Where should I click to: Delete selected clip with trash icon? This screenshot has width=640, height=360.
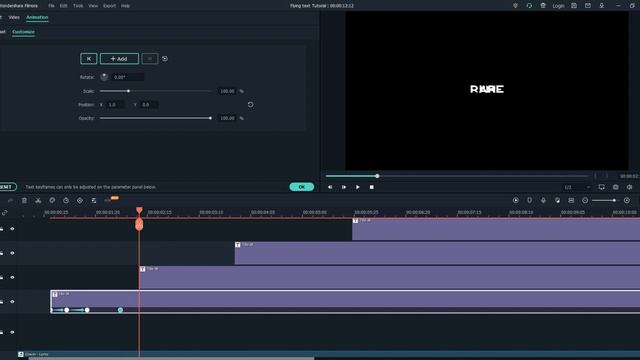24,200
